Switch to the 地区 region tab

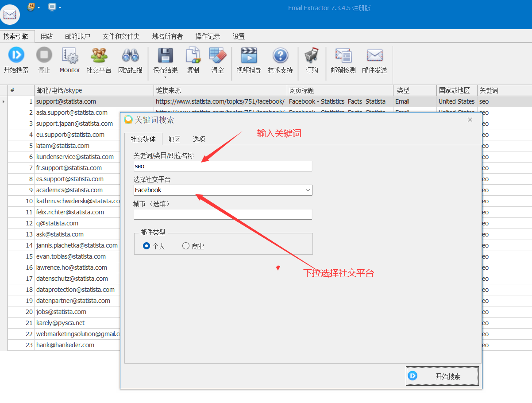(173, 139)
